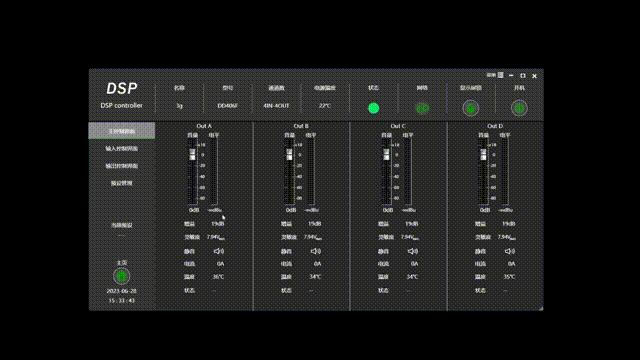Click the Out C level meter
This screenshot has height=360, width=640.
click(408, 171)
